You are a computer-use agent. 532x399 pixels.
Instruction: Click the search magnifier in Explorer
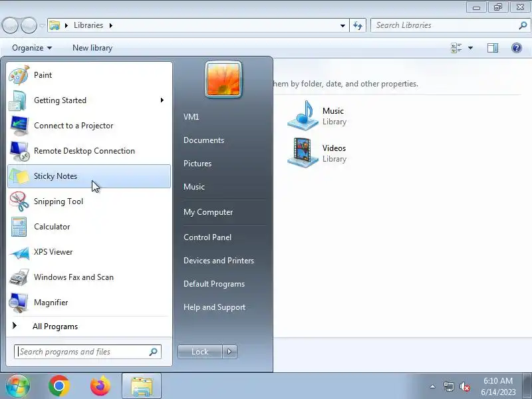tap(523, 25)
